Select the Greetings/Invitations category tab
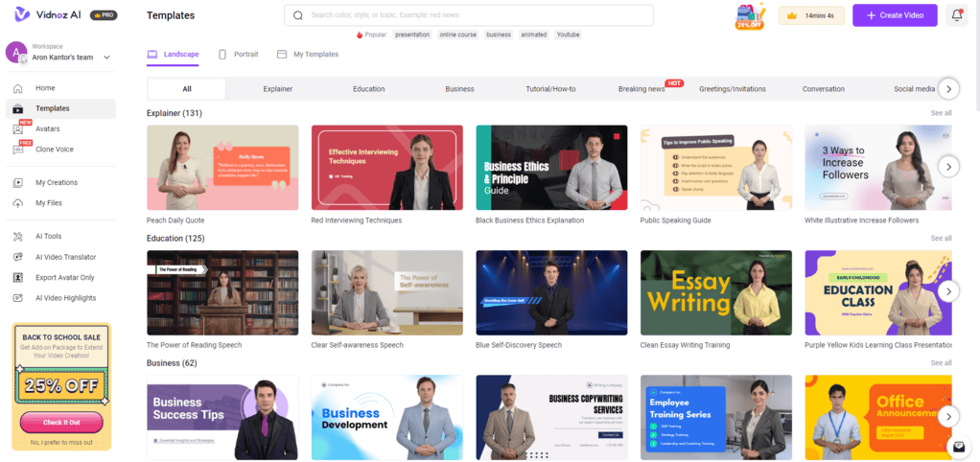The width and height of the screenshot is (980, 462). point(733,89)
